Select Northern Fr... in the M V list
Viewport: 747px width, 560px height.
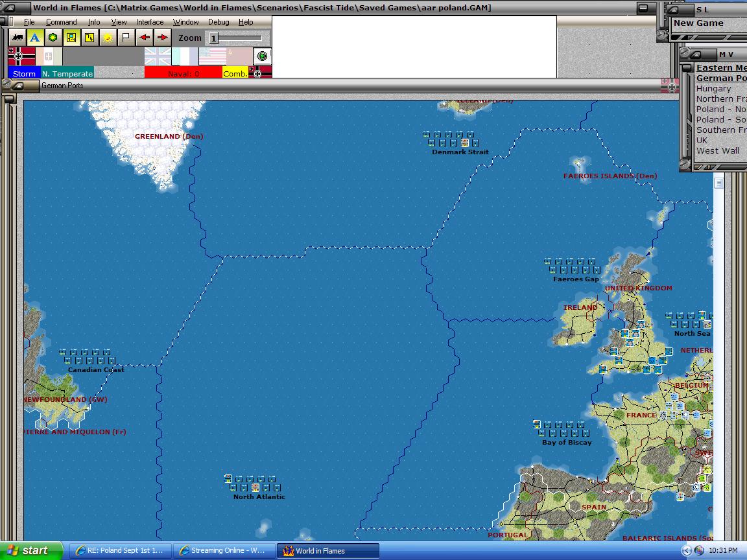[721, 99]
